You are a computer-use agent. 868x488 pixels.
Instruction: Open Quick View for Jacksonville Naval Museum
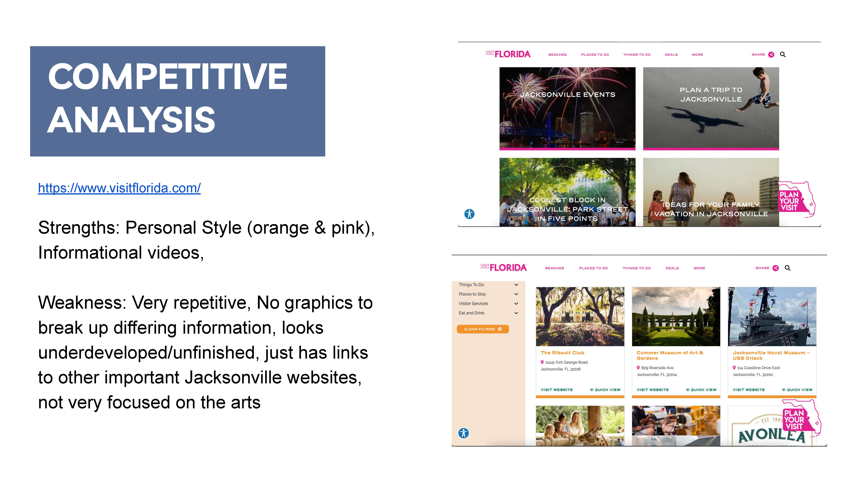797,390
